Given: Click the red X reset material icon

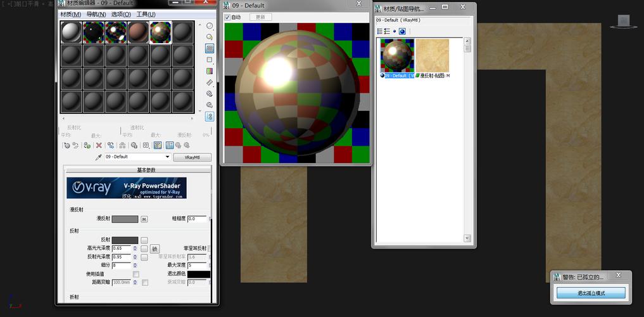Looking at the screenshot, I should 99,145.
